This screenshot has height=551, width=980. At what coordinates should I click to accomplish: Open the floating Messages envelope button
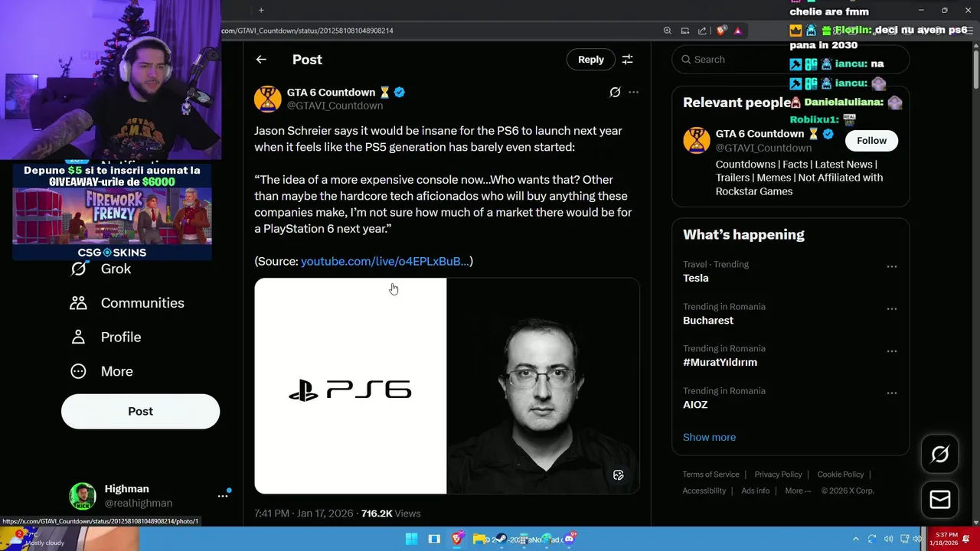tap(940, 500)
